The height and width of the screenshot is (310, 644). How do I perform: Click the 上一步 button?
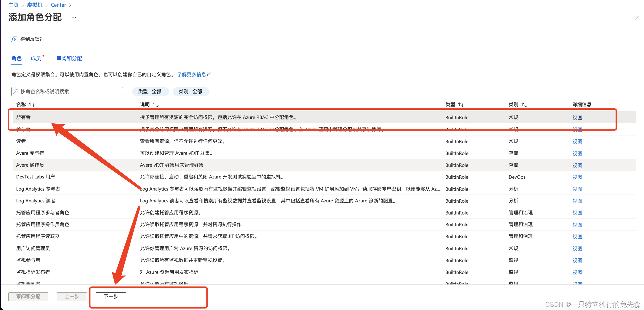point(72,297)
